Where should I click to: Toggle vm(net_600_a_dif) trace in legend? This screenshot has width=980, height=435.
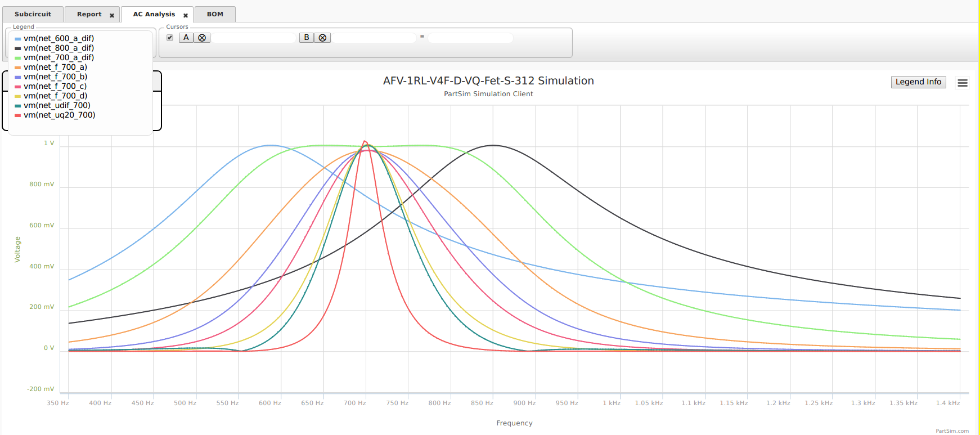(x=55, y=38)
